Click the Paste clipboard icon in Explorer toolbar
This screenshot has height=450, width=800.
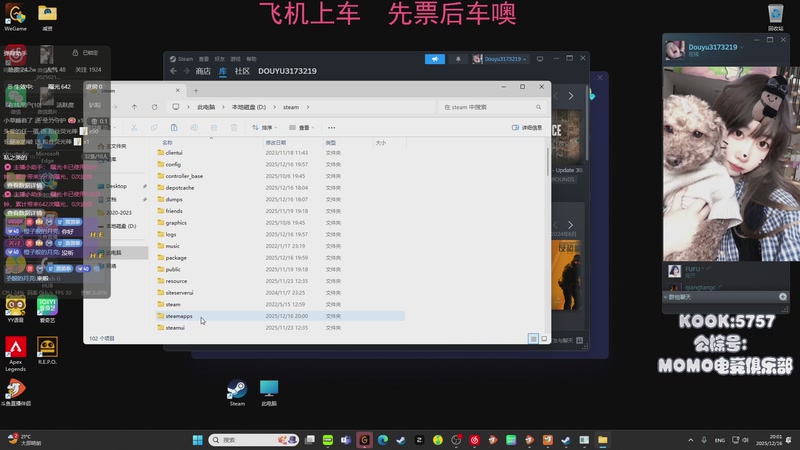coord(174,128)
